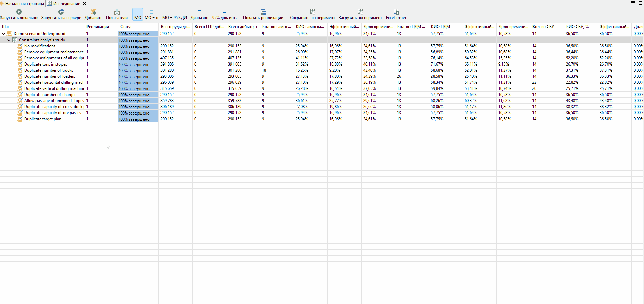The width and height of the screenshot is (644, 304).
Task: Load experiment via Загрузить эксперимент
Action: (360, 15)
